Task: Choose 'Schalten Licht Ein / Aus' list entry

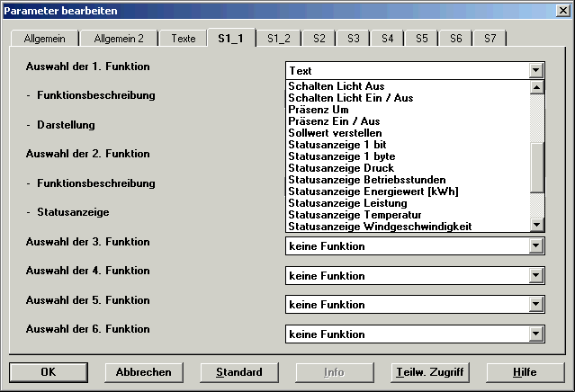Action: click(x=351, y=98)
